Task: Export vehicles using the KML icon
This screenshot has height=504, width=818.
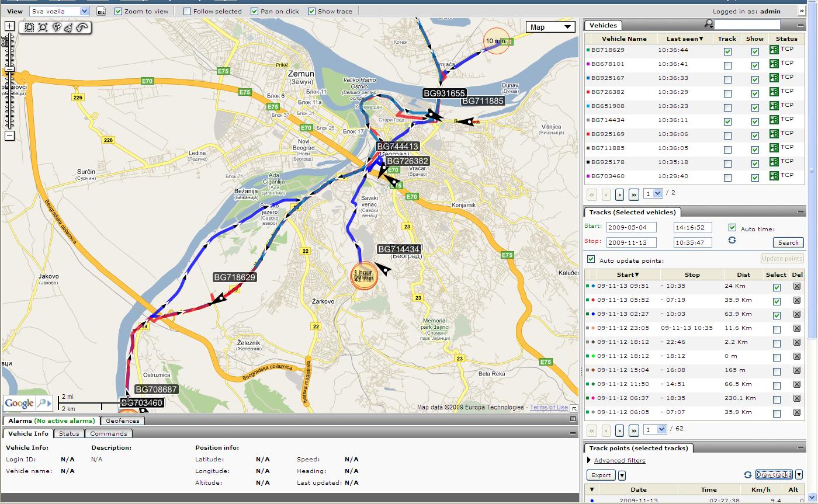Action: click(x=101, y=11)
